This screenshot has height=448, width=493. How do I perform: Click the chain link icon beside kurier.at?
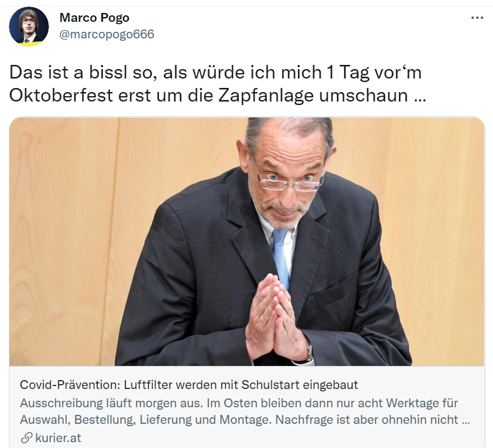(27, 437)
